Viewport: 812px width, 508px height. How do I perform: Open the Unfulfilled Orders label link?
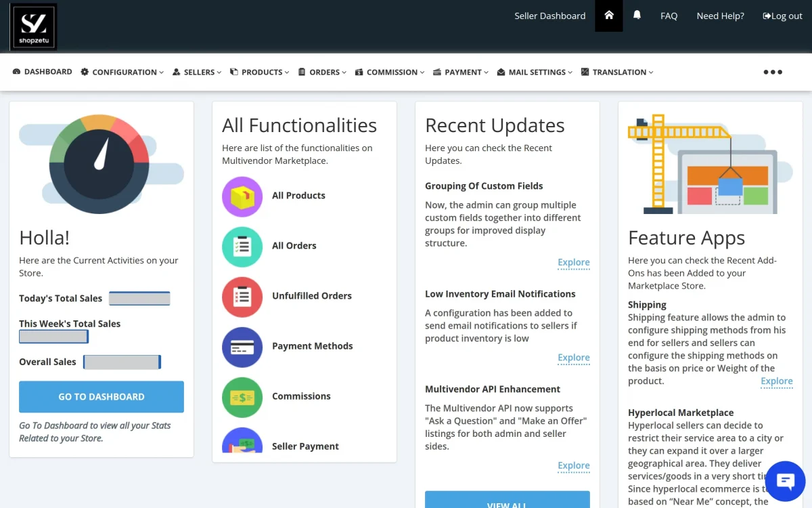312,296
